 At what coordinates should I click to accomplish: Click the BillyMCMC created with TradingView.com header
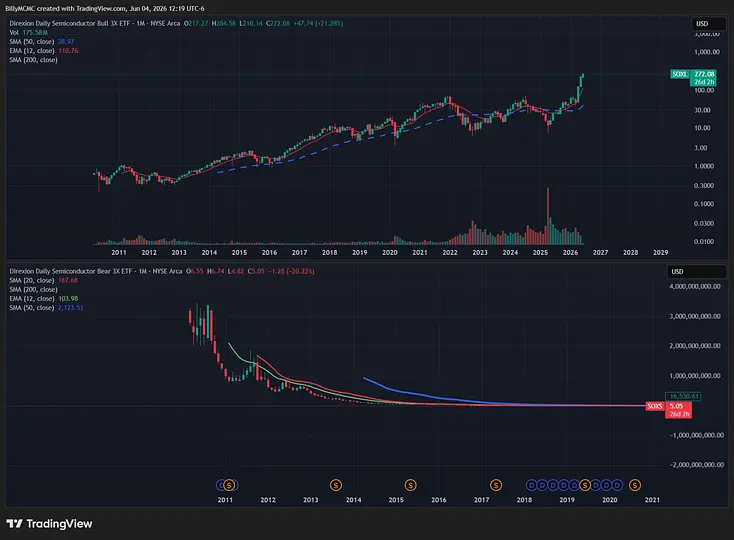(105, 8)
